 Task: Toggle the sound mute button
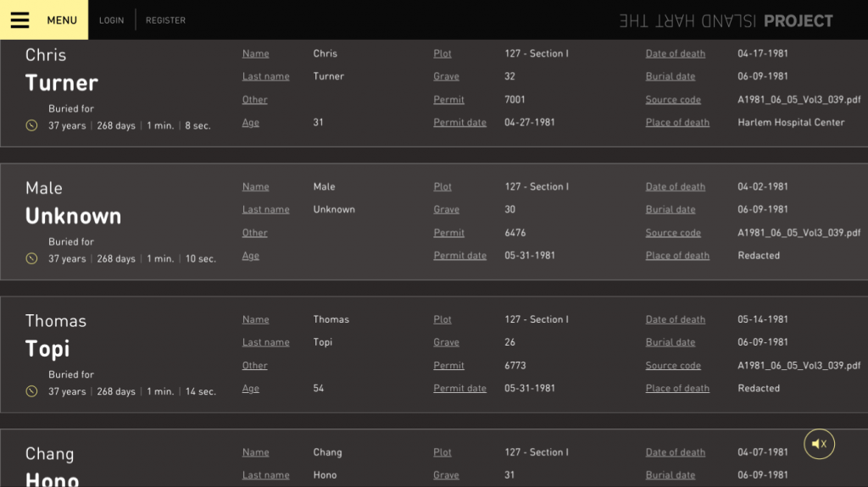[819, 444]
